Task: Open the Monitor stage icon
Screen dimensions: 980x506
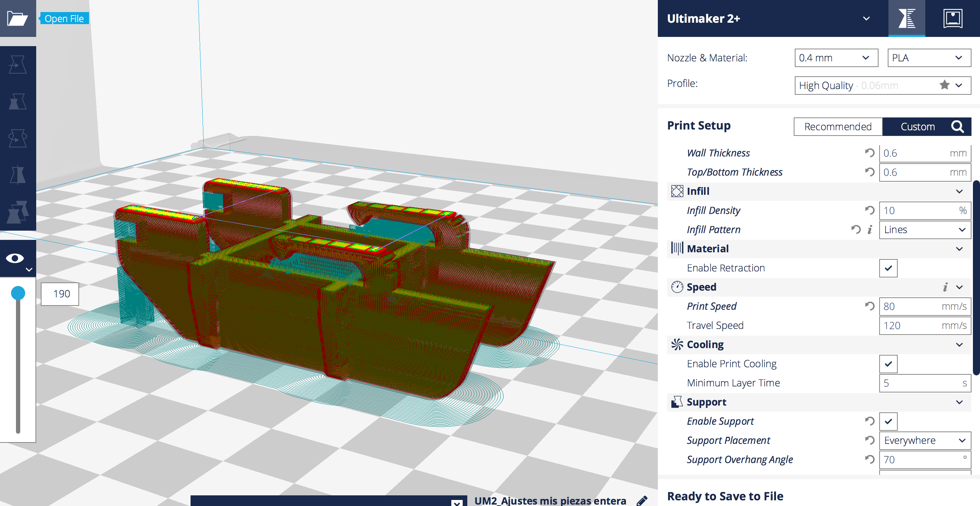Action: tap(952, 18)
